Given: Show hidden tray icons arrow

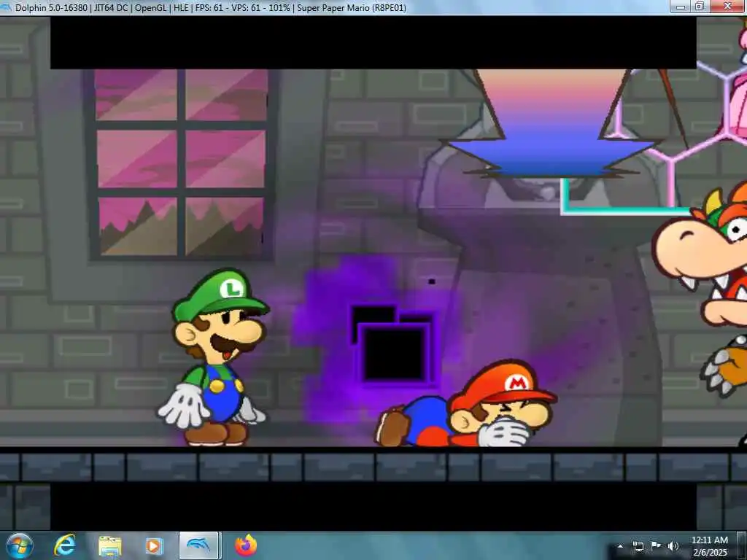Looking at the screenshot, I should click(x=620, y=546).
